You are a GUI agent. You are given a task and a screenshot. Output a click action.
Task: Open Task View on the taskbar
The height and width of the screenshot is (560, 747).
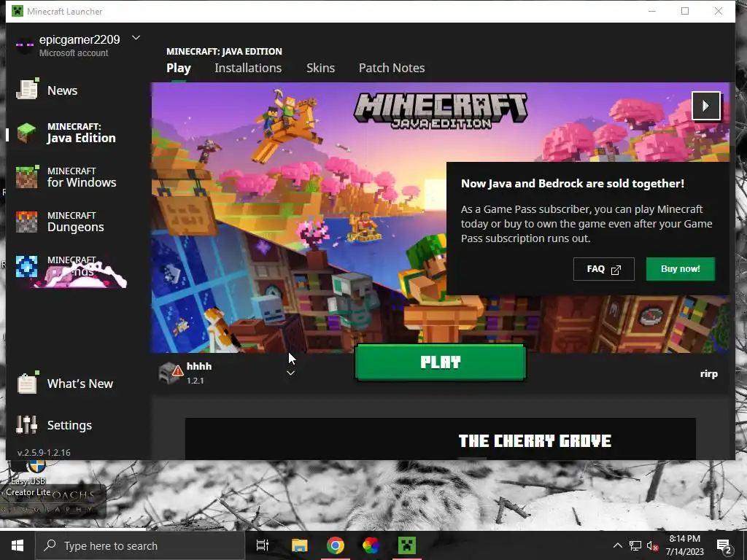(263, 545)
